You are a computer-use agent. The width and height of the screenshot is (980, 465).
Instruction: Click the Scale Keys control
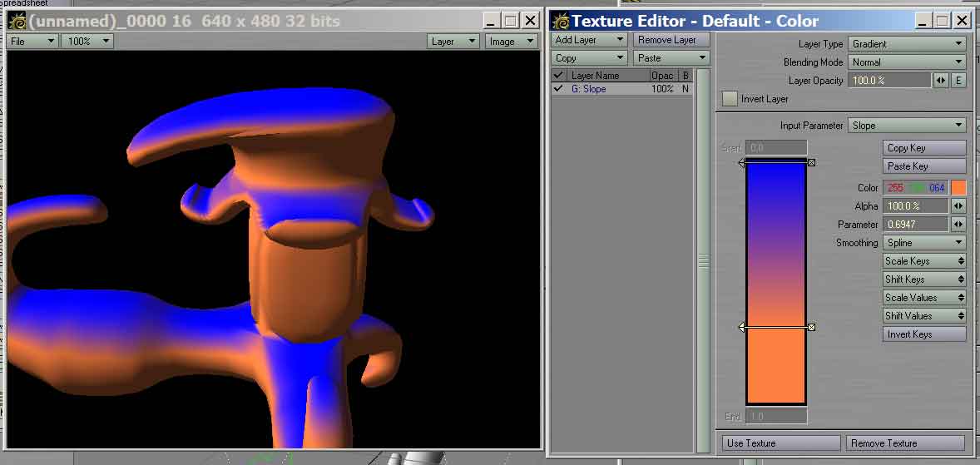click(x=924, y=260)
